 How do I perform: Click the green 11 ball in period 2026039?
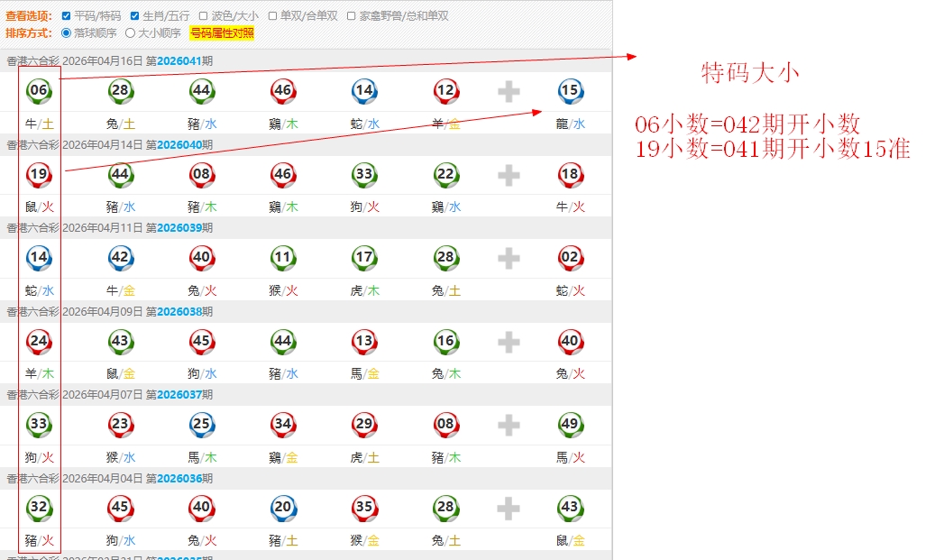tap(283, 258)
